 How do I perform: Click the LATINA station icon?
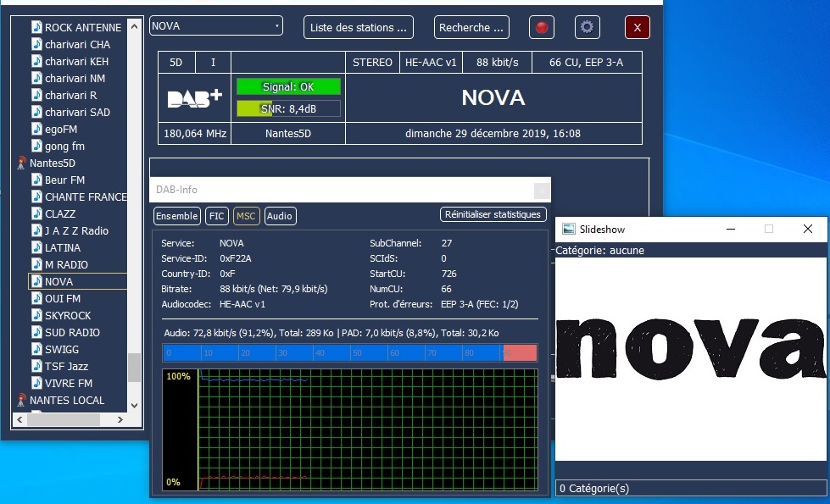(36, 247)
